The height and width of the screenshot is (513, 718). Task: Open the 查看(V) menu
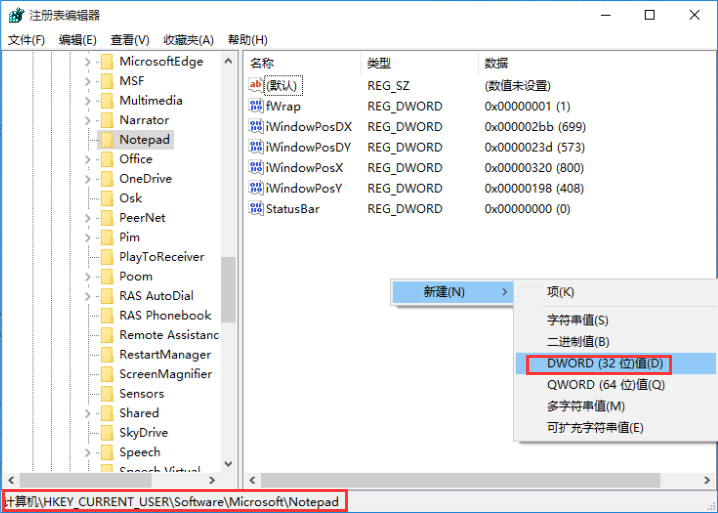coord(130,40)
